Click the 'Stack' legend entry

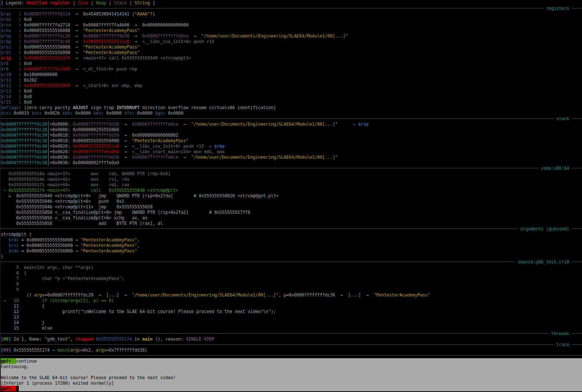pos(120,3)
